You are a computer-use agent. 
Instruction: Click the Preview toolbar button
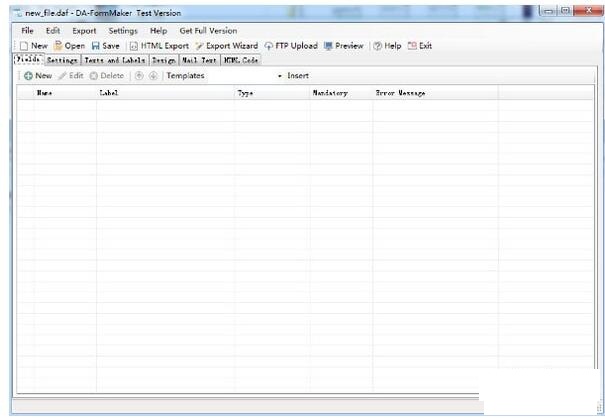tap(344, 46)
